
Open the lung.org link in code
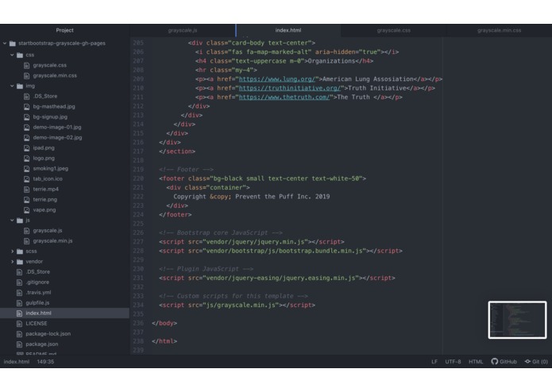(279, 79)
